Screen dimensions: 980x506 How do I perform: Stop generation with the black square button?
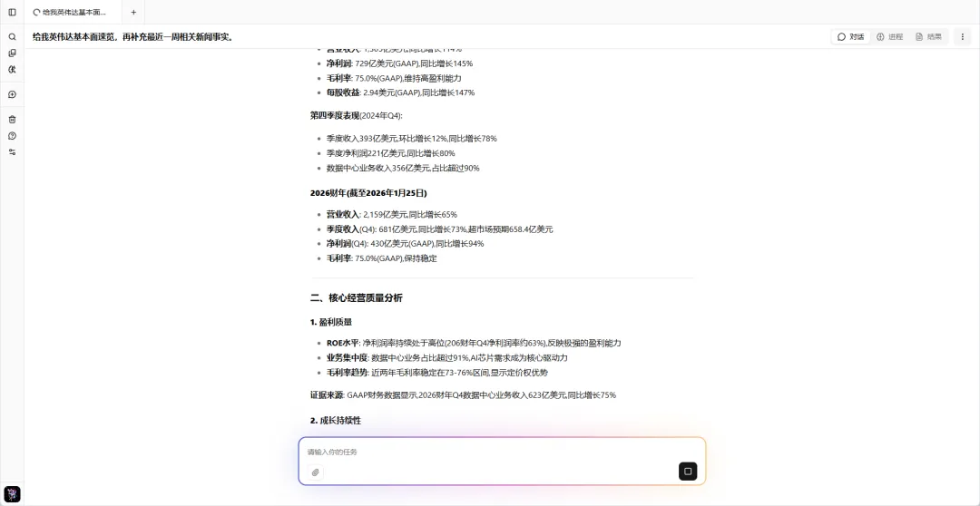(688, 472)
